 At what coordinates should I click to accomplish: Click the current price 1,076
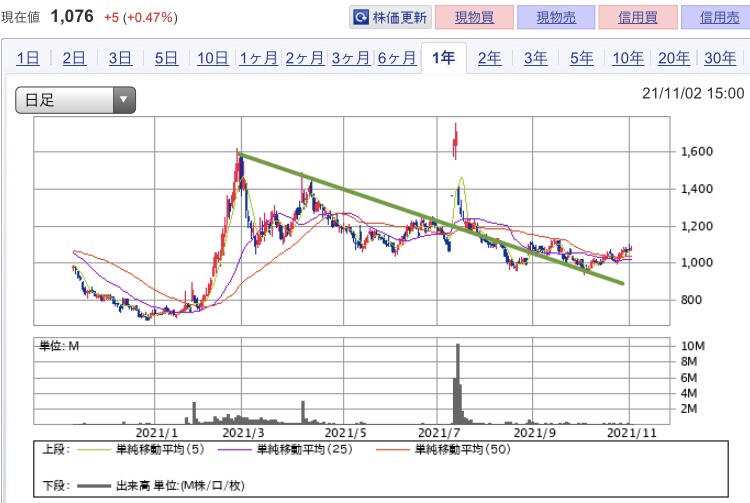pyautogui.click(x=72, y=17)
